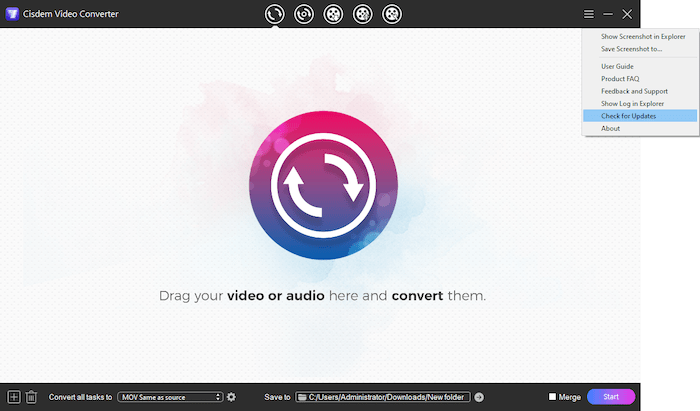The width and height of the screenshot is (700, 411).
Task: Click arrow icon next to output path
Action: [479, 397]
